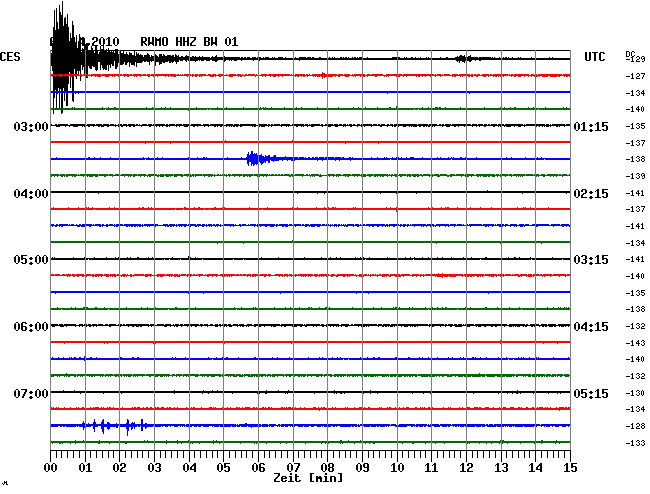Click the 02 minute axis label
Screen dimensions: 650x494
coord(119,468)
